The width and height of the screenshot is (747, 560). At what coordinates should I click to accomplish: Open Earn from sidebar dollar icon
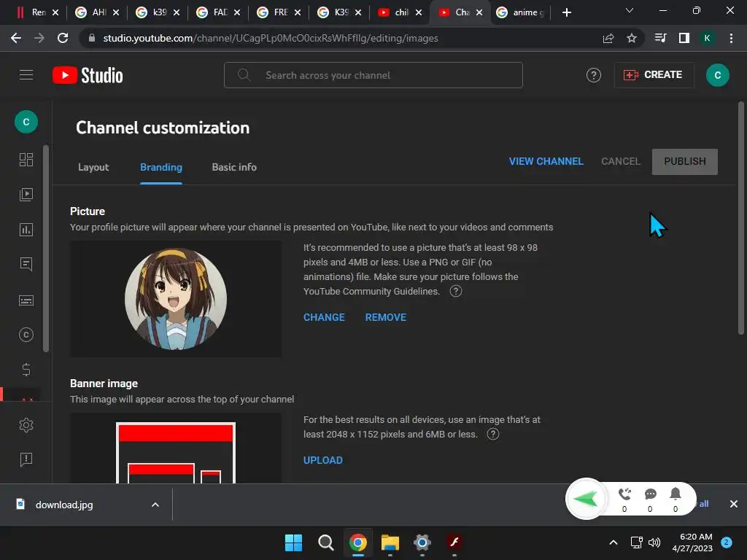click(x=26, y=370)
